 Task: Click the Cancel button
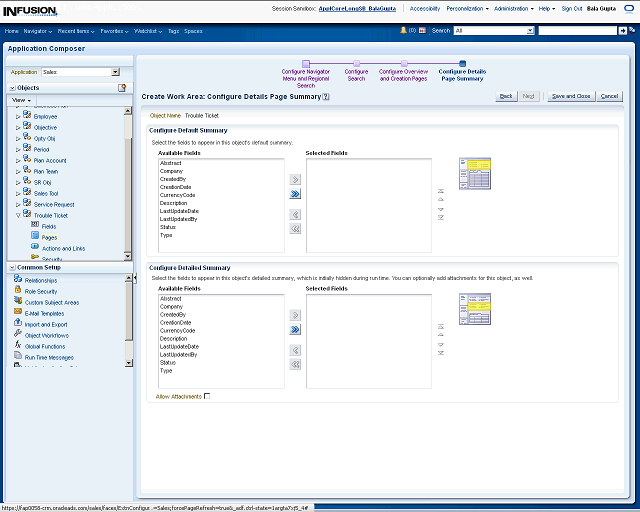[x=609, y=96]
